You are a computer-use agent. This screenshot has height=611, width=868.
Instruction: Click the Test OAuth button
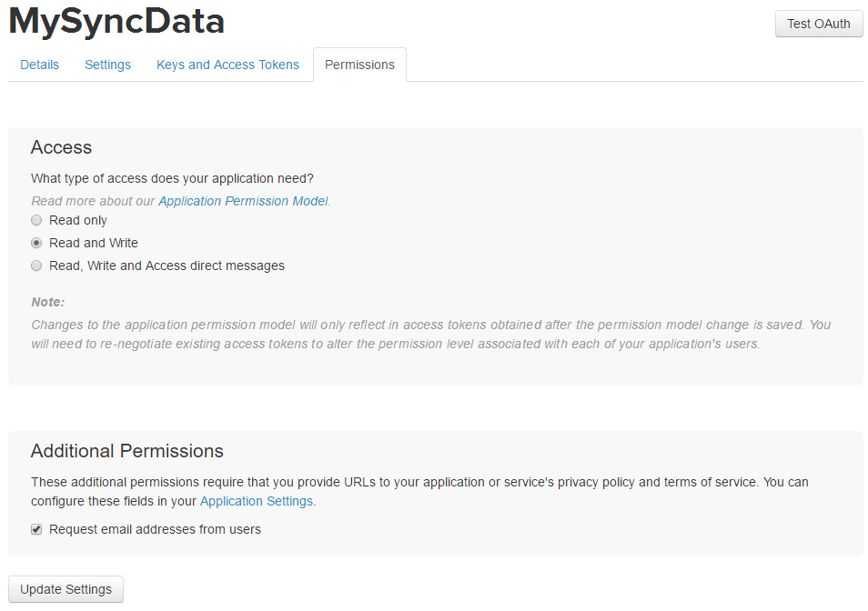[x=818, y=24]
